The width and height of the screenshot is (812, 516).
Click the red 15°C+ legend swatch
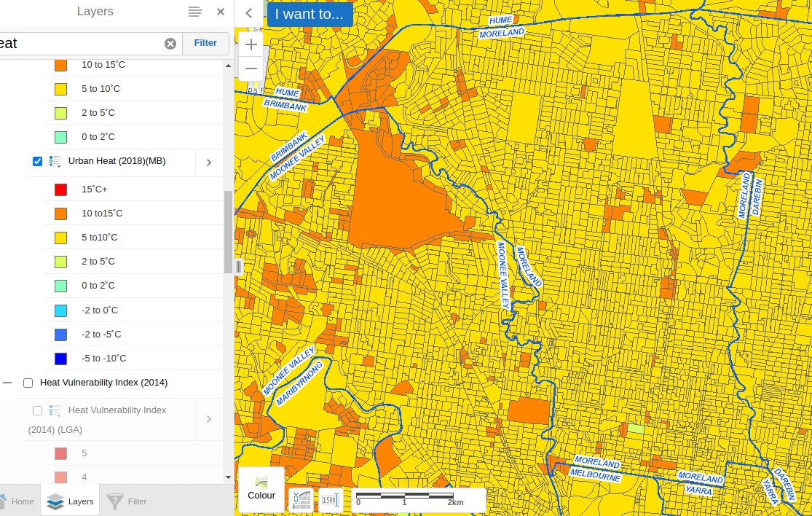coord(61,189)
